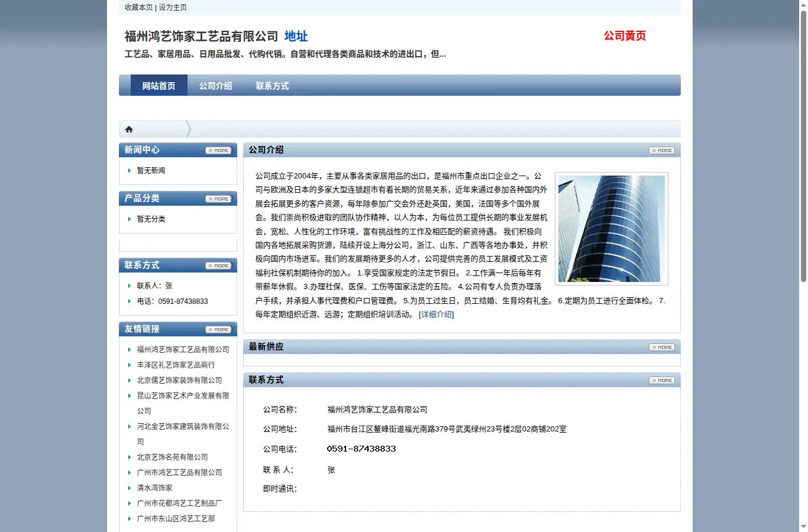Click the 即时通讯 label
The image size is (808, 532).
(280, 489)
